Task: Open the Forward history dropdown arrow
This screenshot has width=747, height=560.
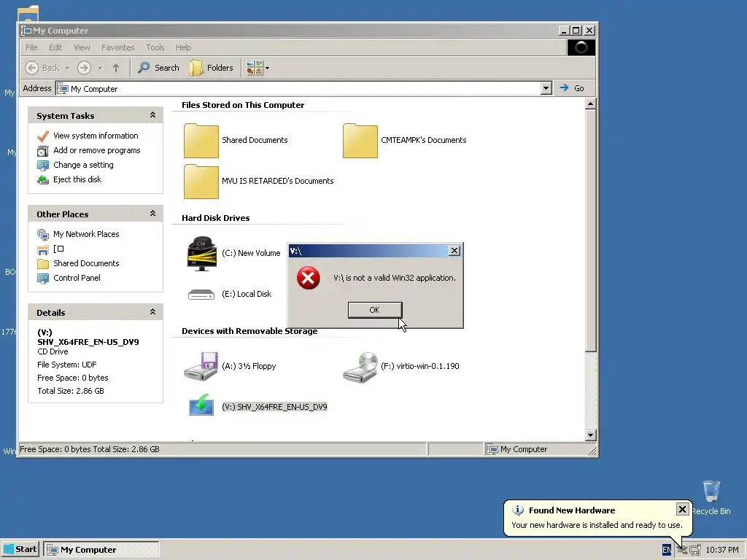Action: click(x=100, y=68)
